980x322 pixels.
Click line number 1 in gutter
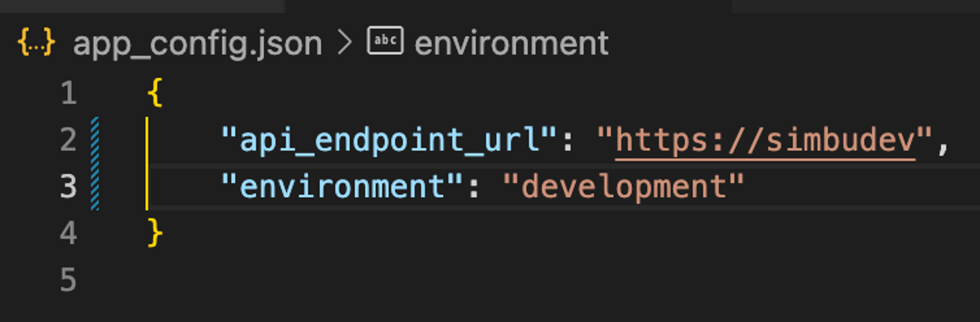tap(69, 92)
